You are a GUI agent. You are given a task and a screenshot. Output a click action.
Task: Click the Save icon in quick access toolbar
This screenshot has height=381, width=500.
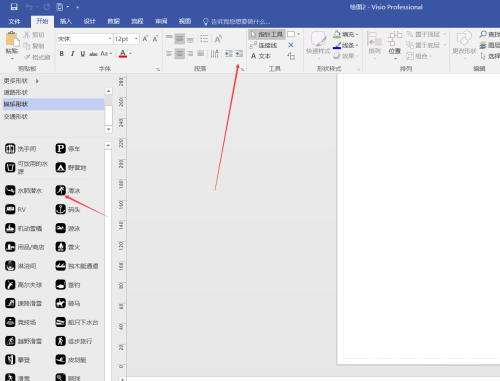click(x=14, y=7)
